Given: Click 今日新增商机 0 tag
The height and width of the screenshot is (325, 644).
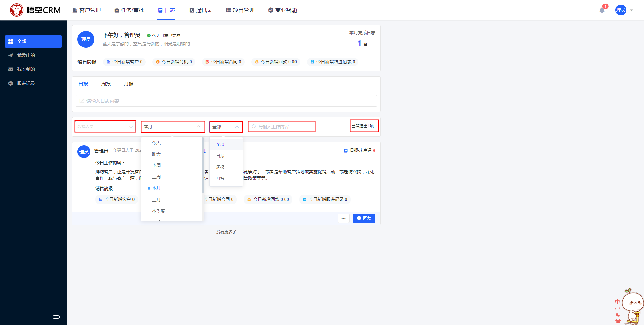Looking at the screenshot, I should pos(174,62).
